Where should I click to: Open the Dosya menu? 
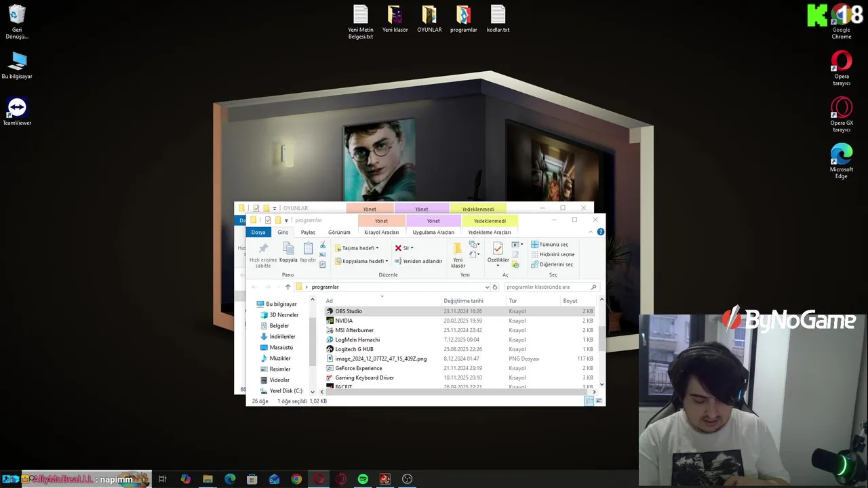(258, 232)
